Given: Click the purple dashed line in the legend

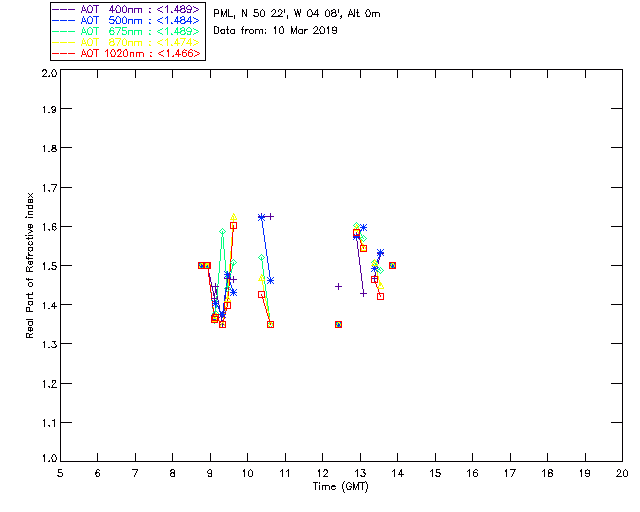Looking at the screenshot, I should click(64, 9).
